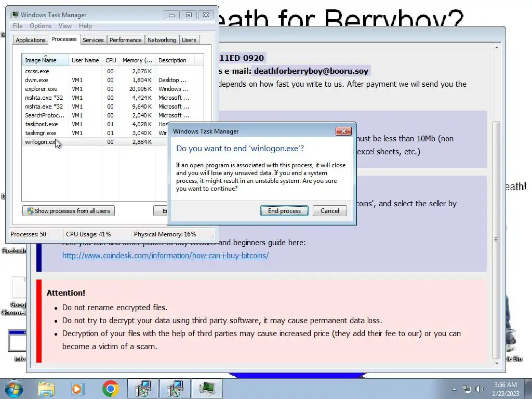Click the speaker volume tray icon

tap(479, 389)
